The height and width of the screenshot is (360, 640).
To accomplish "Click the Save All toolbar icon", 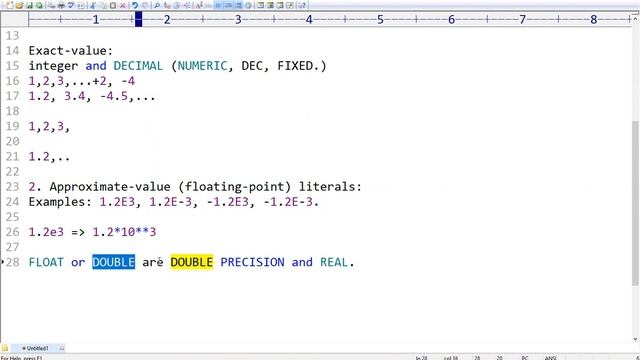I will coord(39,5).
